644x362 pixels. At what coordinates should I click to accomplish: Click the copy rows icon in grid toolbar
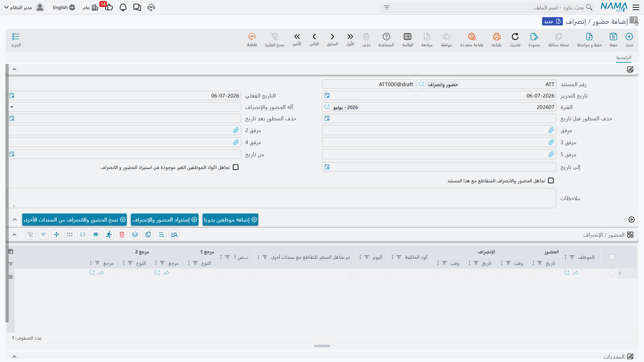click(148, 235)
